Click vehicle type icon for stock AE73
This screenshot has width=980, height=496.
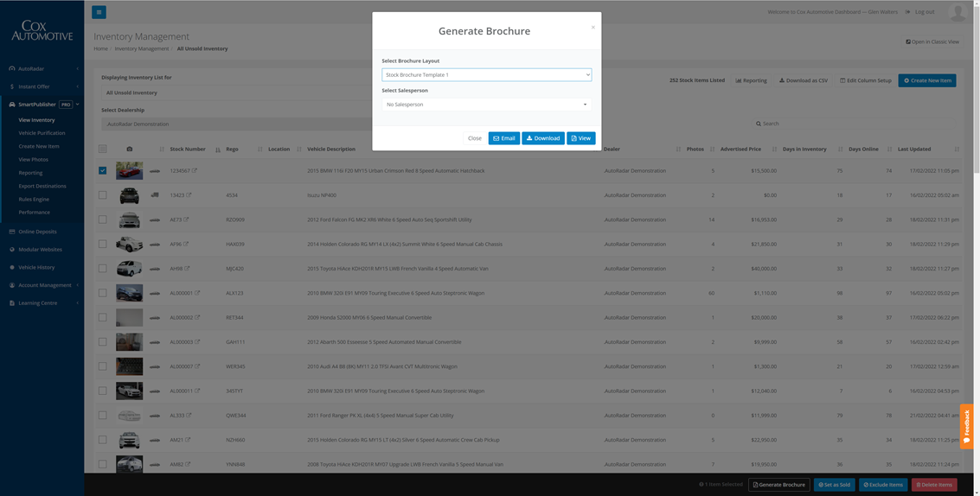154,219
